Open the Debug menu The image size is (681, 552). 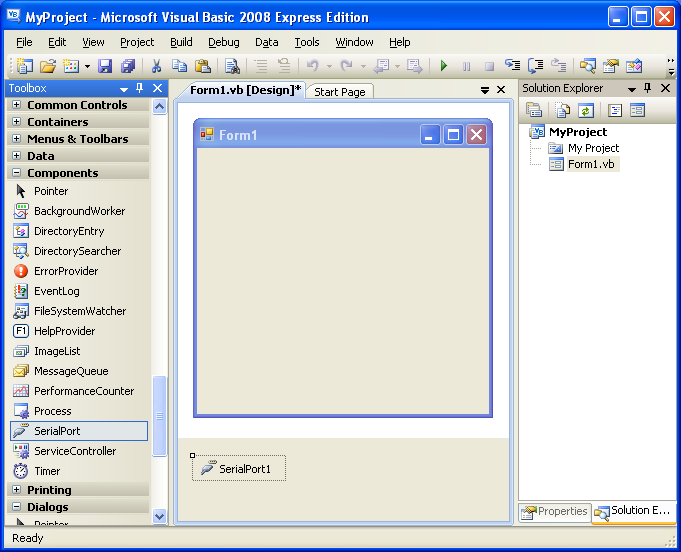pyautogui.click(x=224, y=42)
